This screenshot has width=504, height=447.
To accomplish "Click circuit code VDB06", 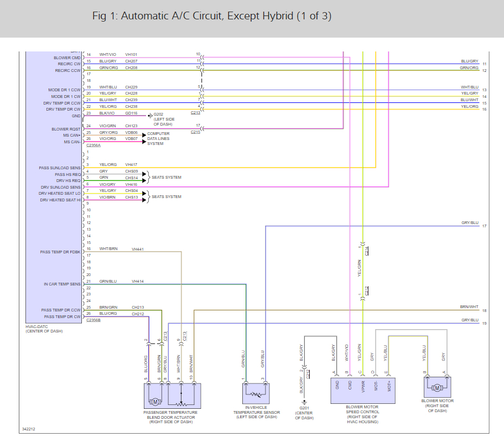I will [132, 132].
